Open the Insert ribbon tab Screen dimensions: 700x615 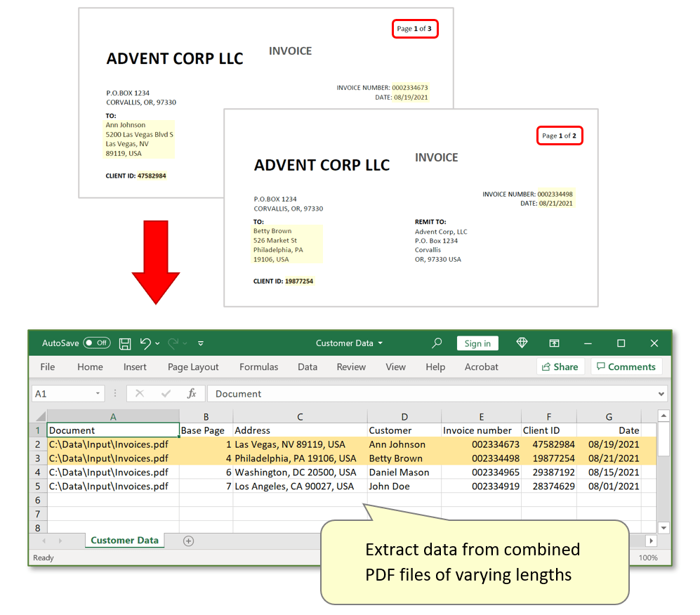click(x=135, y=367)
